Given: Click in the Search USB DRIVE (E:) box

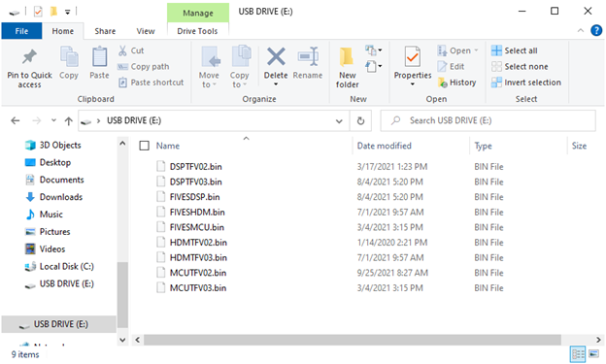Looking at the screenshot, I should (488, 121).
